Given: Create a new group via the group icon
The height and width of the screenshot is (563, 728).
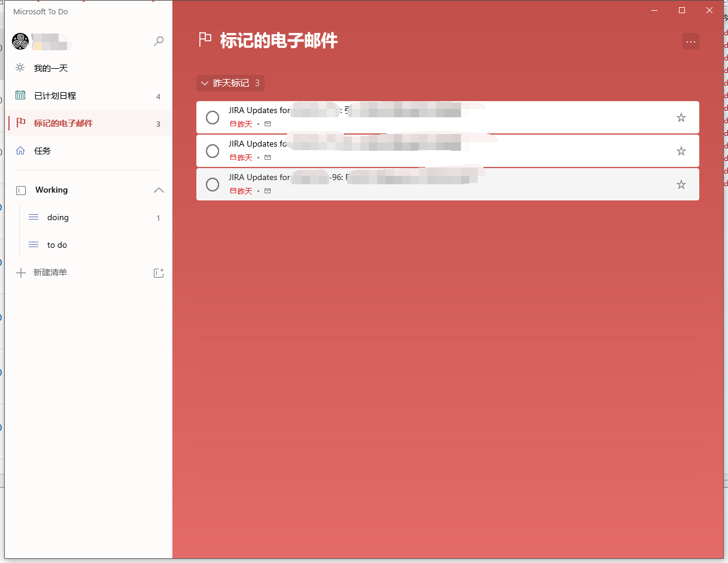Looking at the screenshot, I should (x=159, y=273).
